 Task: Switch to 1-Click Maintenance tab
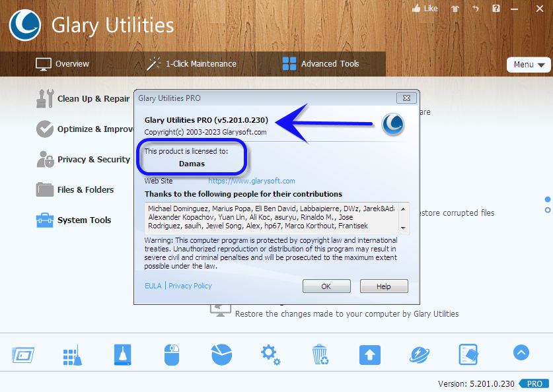[192, 64]
